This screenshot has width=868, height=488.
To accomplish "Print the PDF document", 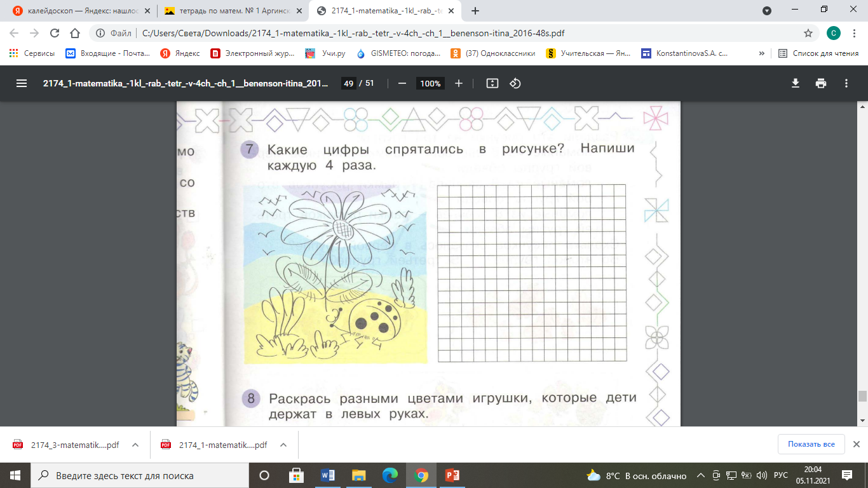I will click(821, 83).
